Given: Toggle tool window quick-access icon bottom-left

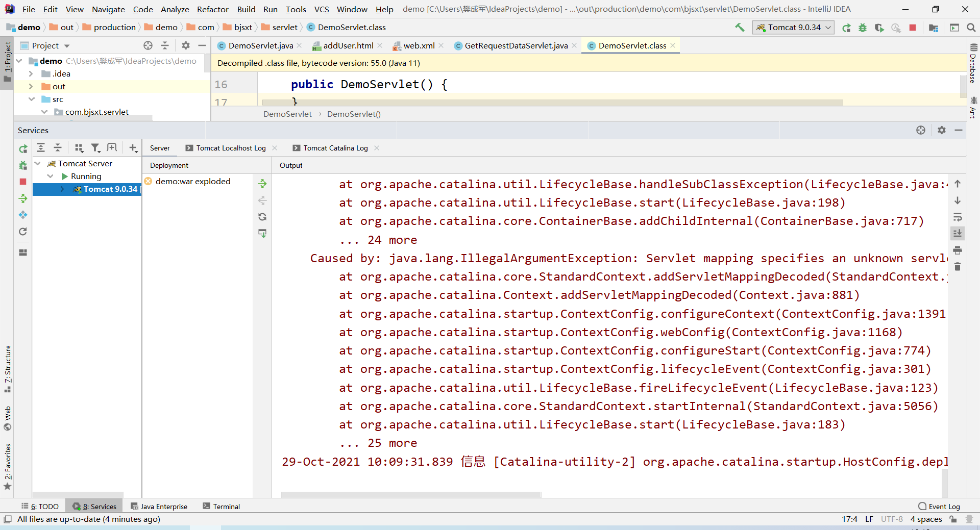Looking at the screenshot, I should [7, 519].
